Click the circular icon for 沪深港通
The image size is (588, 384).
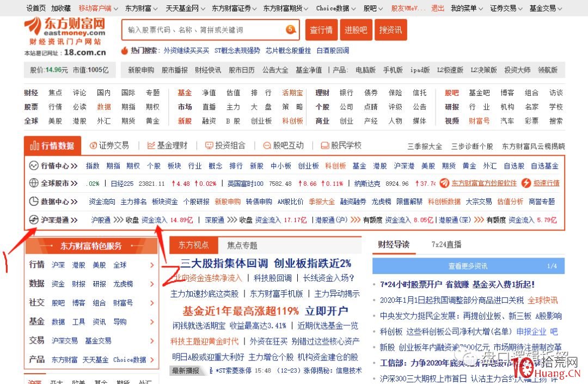[x=34, y=220]
